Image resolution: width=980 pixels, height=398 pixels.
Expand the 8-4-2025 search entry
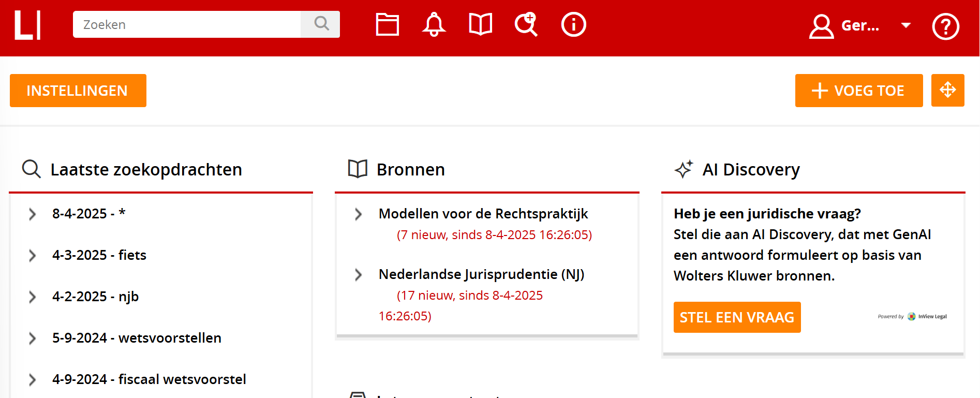[x=33, y=214]
